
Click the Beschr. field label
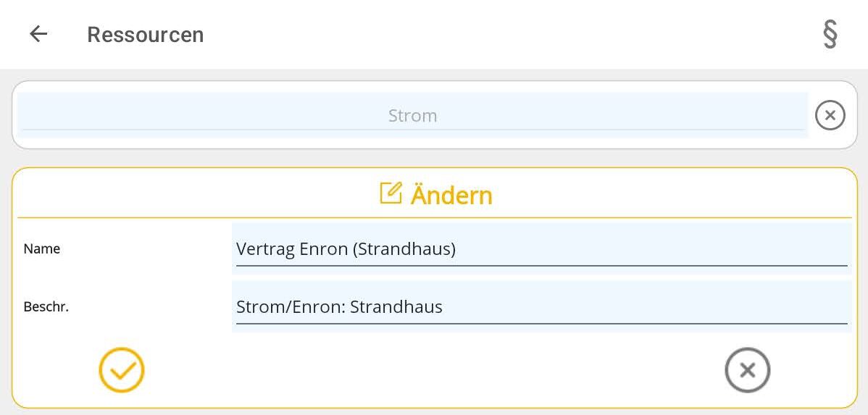point(46,306)
